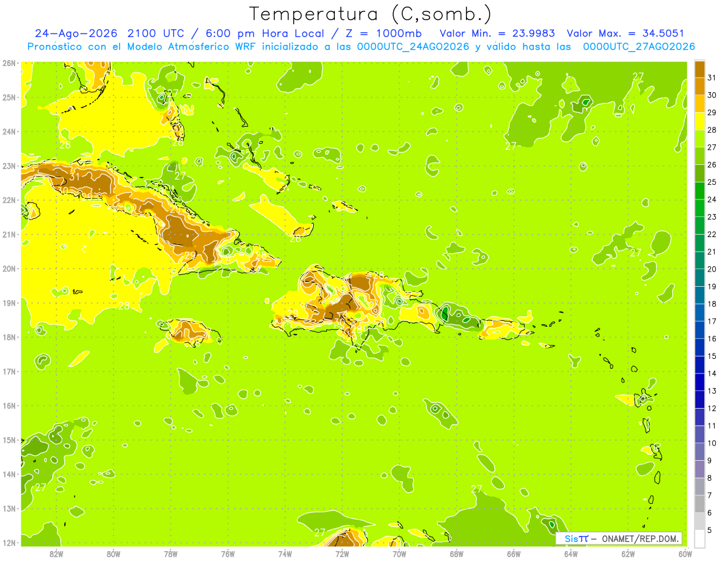Click 'Valor Min. = 23.9983' text

497,34
